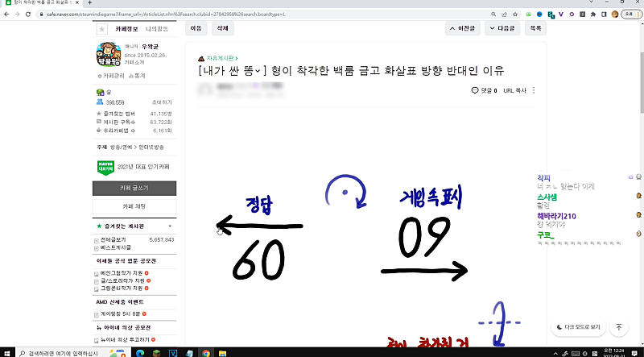
Task: Open the 뉴이네 의상 투고하기 board
Action: [x=125, y=340]
